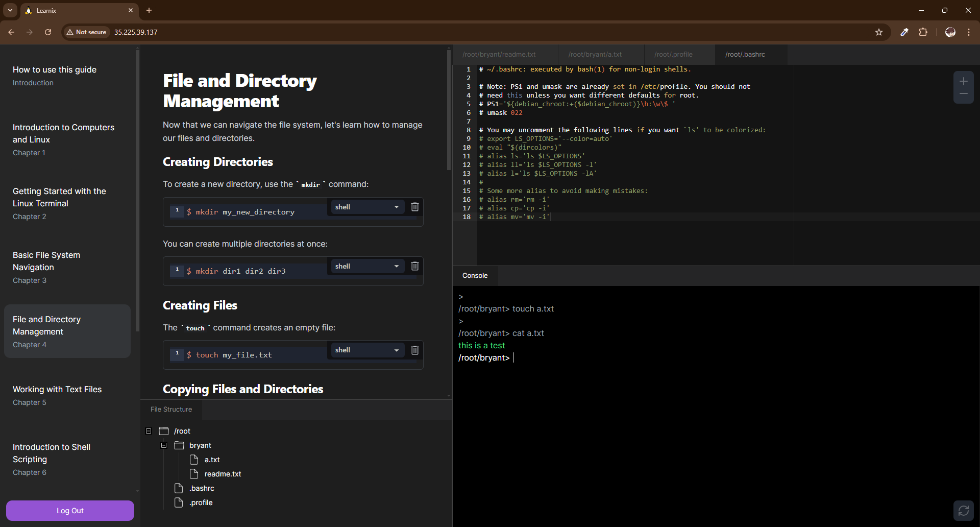
Task: Zoom out the editor with minus icon
Action: coord(963,94)
